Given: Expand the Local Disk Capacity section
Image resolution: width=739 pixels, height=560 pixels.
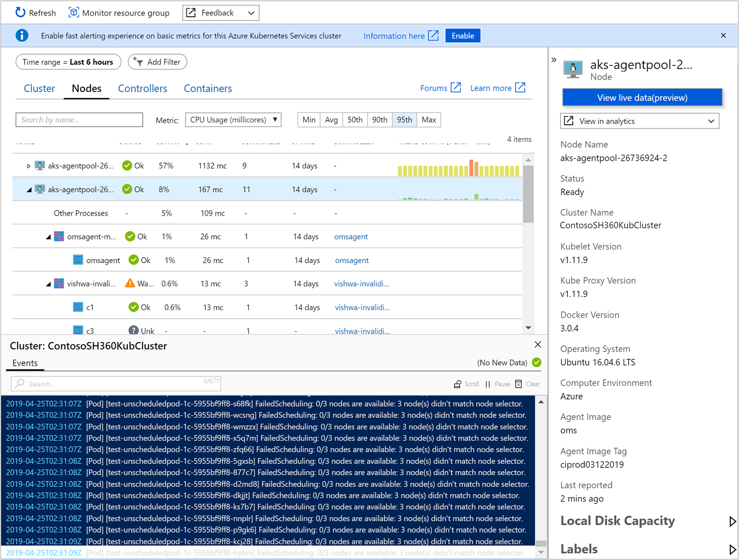Looking at the screenshot, I should (732, 521).
